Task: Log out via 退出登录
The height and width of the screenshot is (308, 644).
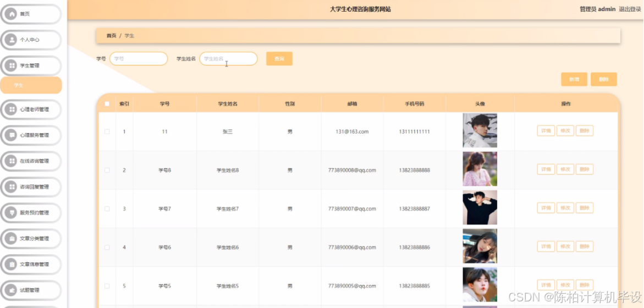Action: pyautogui.click(x=630, y=9)
